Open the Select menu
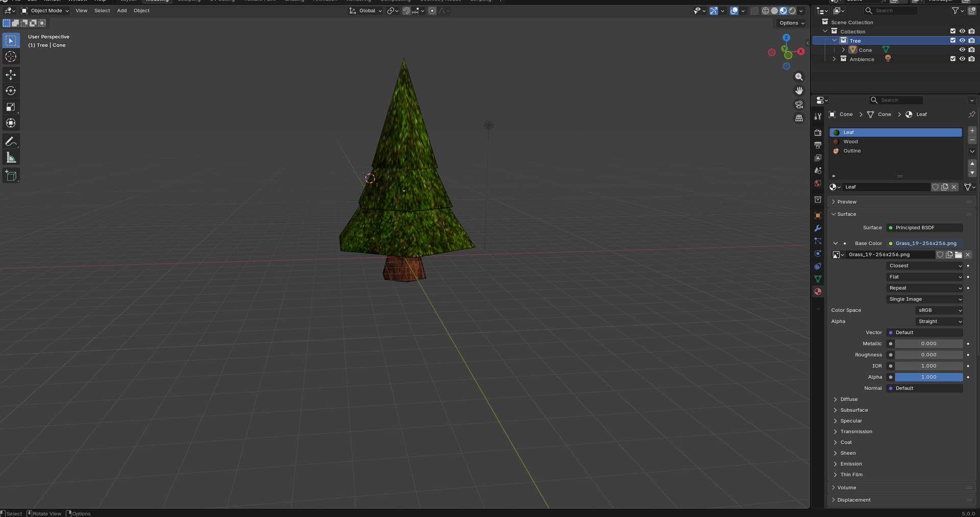980x517 pixels. tap(102, 11)
